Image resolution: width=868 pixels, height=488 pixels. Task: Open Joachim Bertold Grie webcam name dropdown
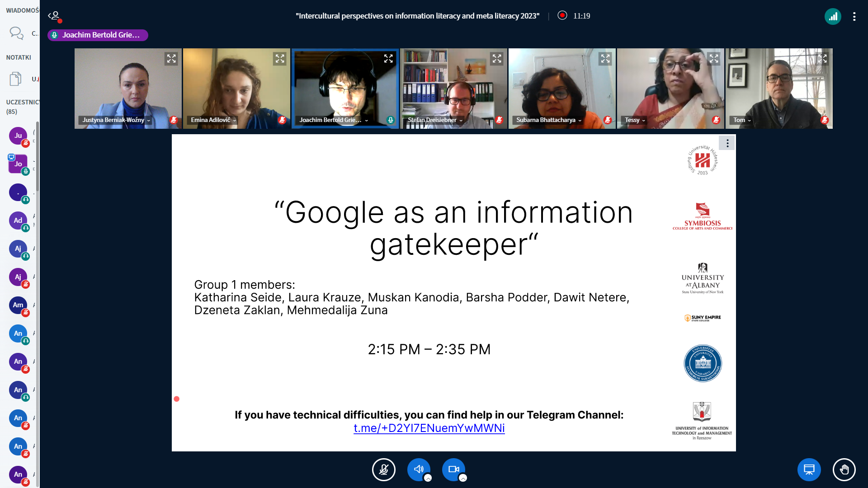click(334, 120)
